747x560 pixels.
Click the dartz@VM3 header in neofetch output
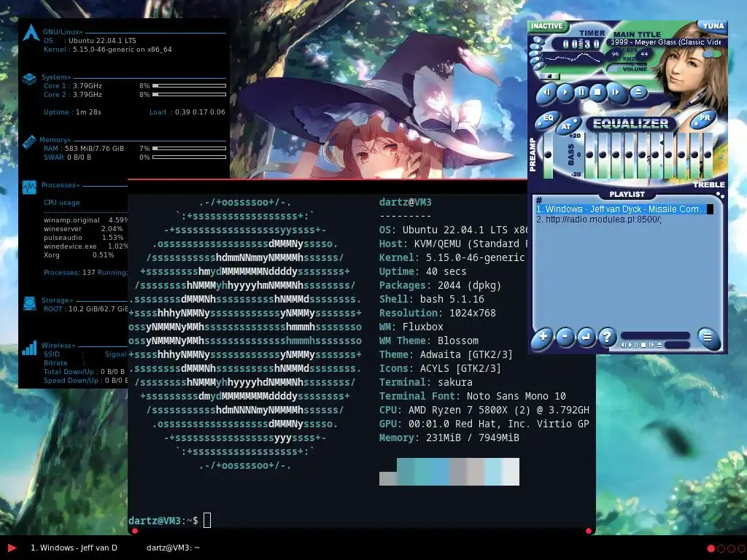pyautogui.click(x=405, y=202)
